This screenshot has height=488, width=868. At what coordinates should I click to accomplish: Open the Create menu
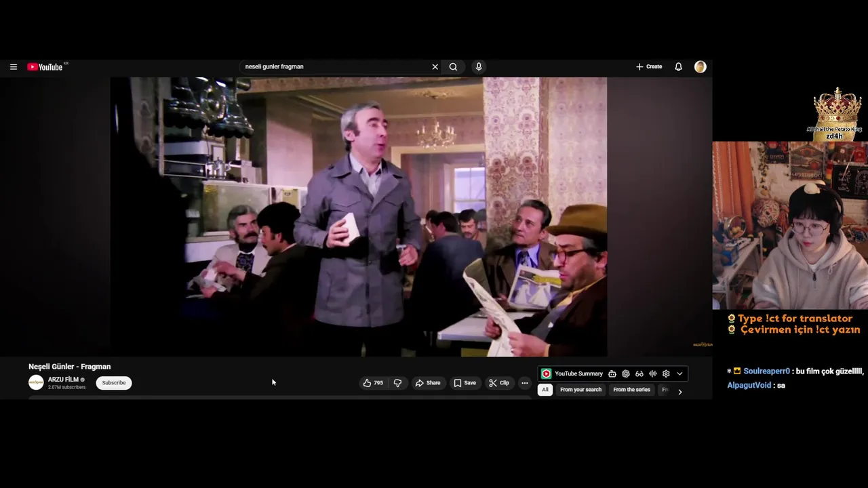pyautogui.click(x=649, y=66)
